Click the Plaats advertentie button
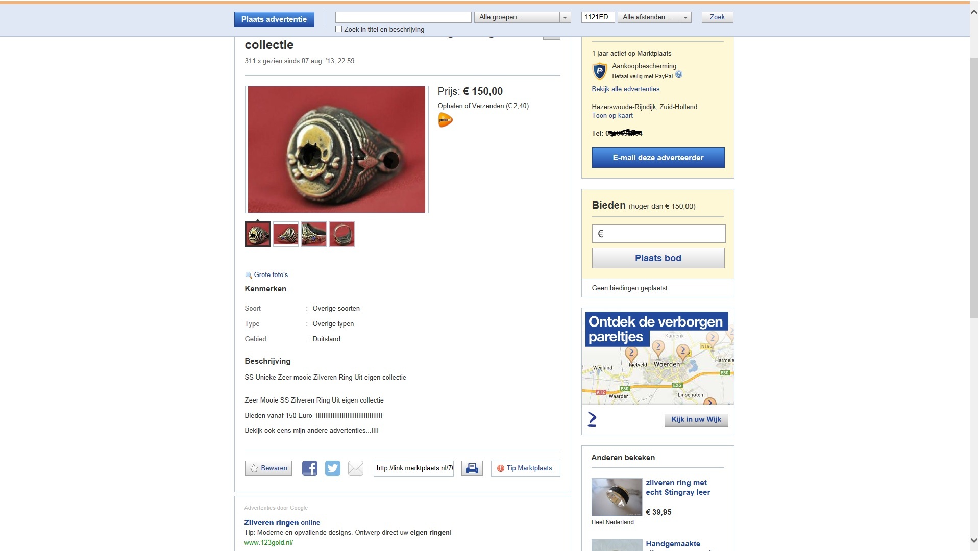The width and height of the screenshot is (980, 551). click(274, 19)
